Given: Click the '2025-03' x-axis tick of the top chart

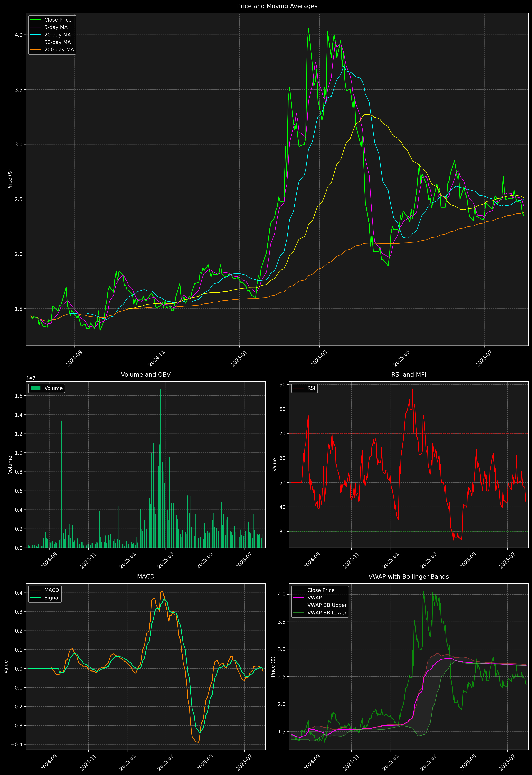Looking at the screenshot, I should pos(319,358).
